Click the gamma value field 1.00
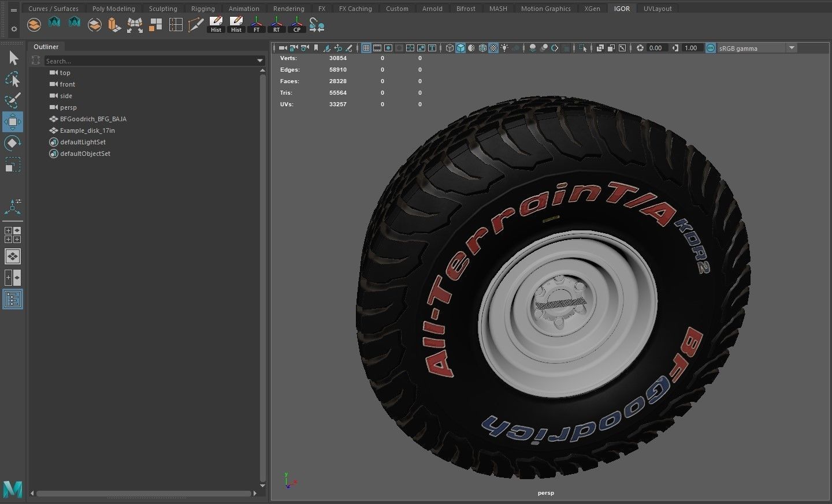 pos(692,48)
